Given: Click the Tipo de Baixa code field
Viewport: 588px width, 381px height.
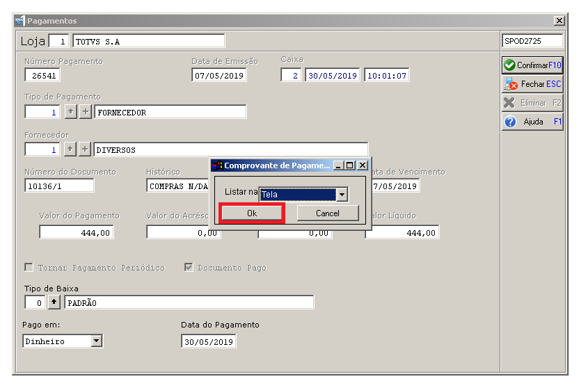Looking at the screenshot, I should (x=35, y=302).
